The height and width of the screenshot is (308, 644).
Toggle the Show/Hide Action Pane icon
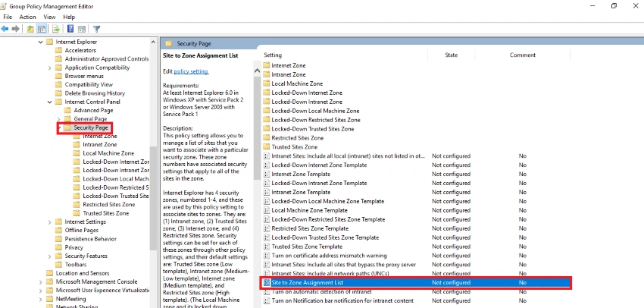coord(82,29)
